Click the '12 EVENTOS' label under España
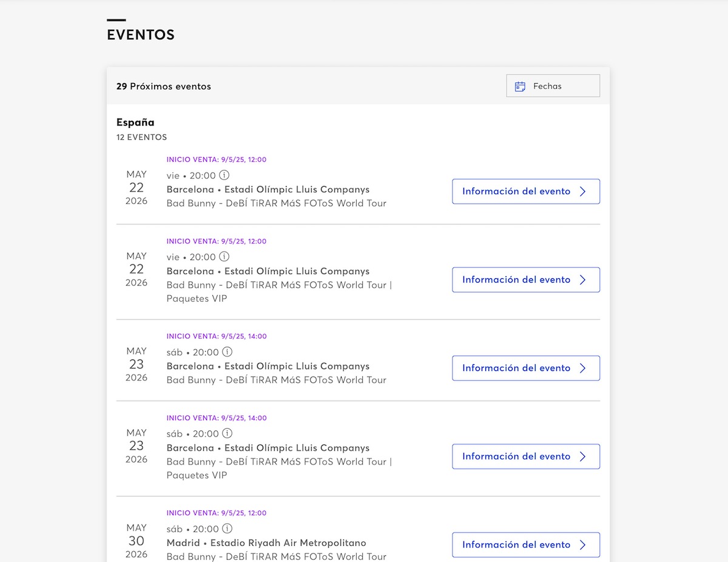 coord(141,137)
